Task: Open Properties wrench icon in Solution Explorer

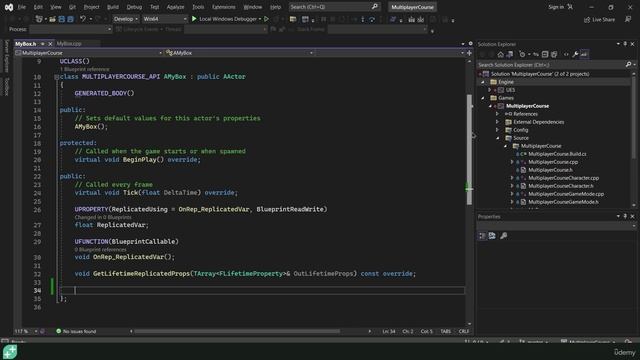Action: click(x=575, y=54)
